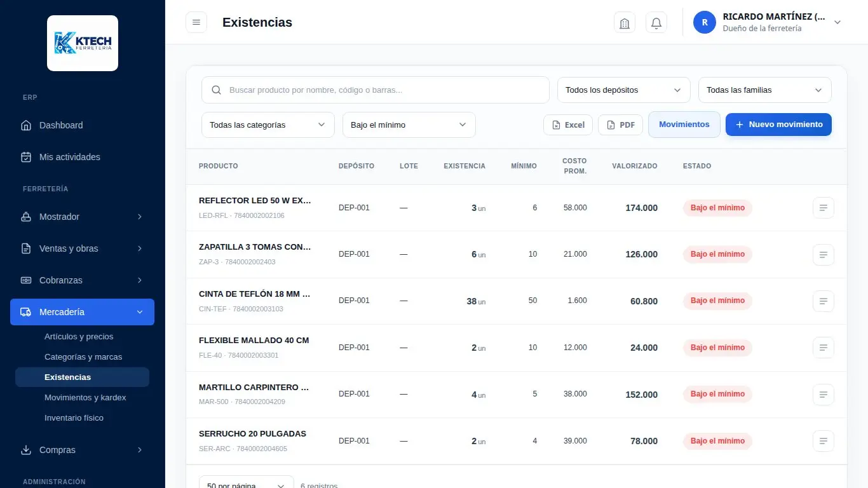Click Bajo el mínimo badge on SERRUCHO row
Screen dimensions: 868x488
coord(717,441)
